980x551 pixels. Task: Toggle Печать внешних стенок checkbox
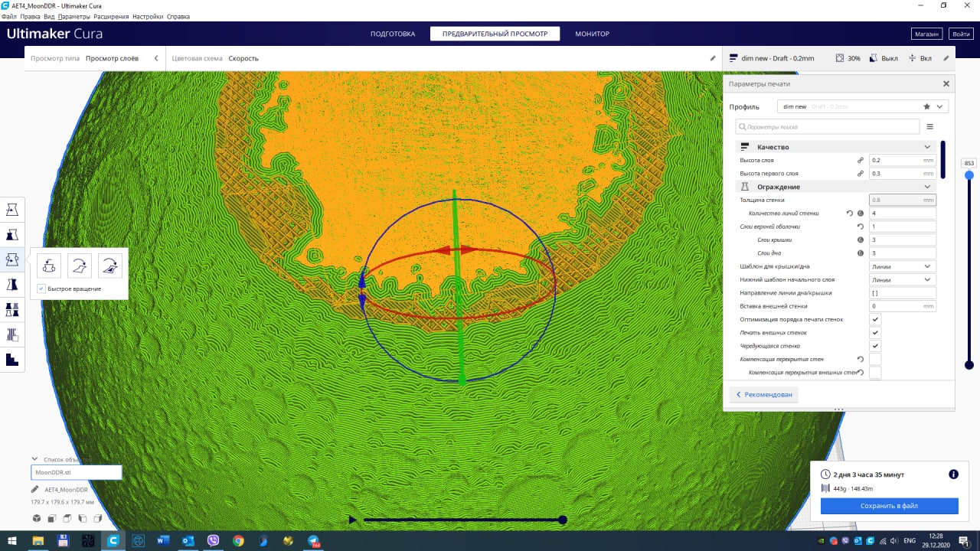click(875, 333)
